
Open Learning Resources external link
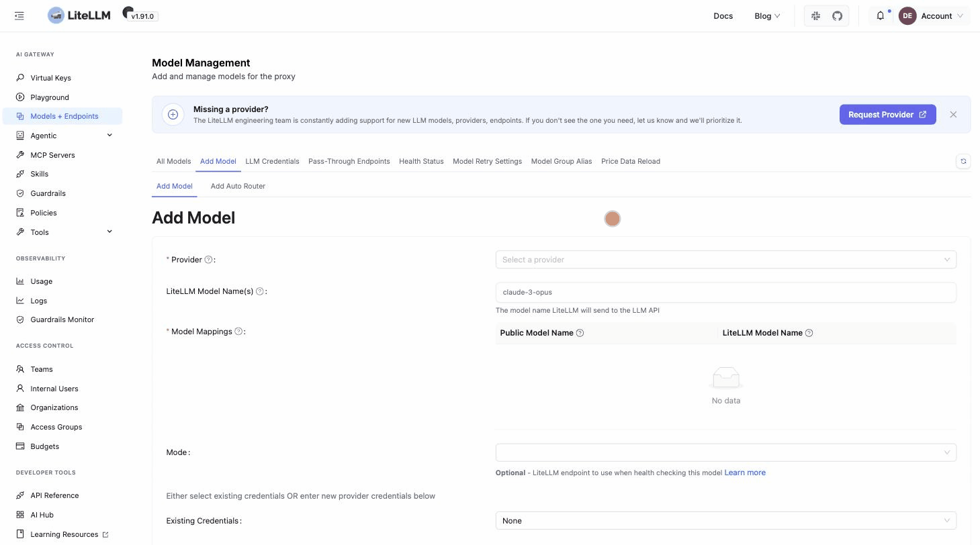[62, 534]
